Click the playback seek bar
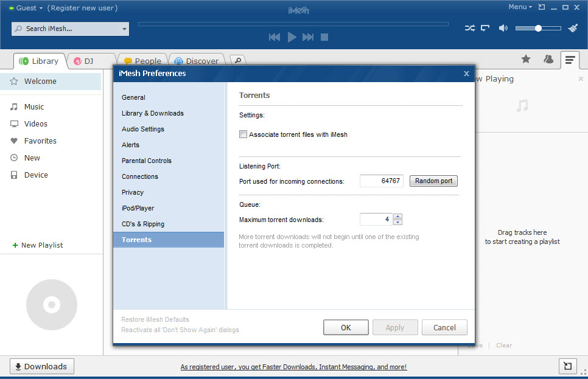The image size is (588, 379). point(293,24)
